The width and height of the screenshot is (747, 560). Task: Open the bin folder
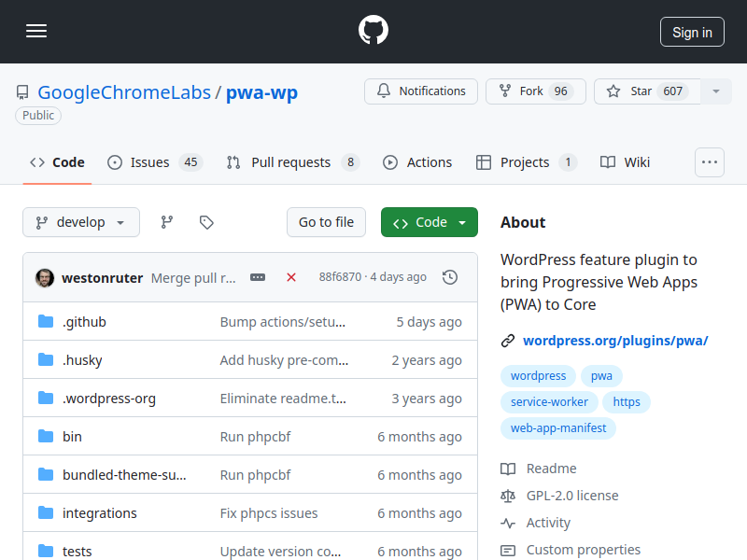[72, 437]
